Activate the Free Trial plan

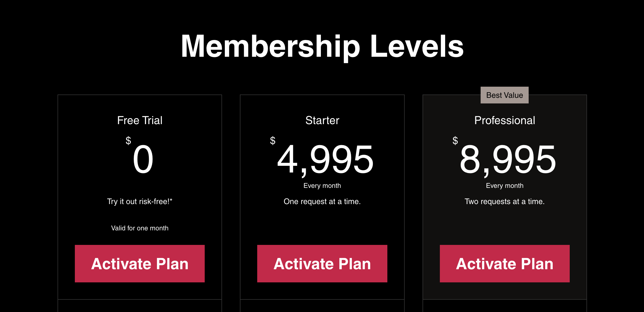point(140,264)
